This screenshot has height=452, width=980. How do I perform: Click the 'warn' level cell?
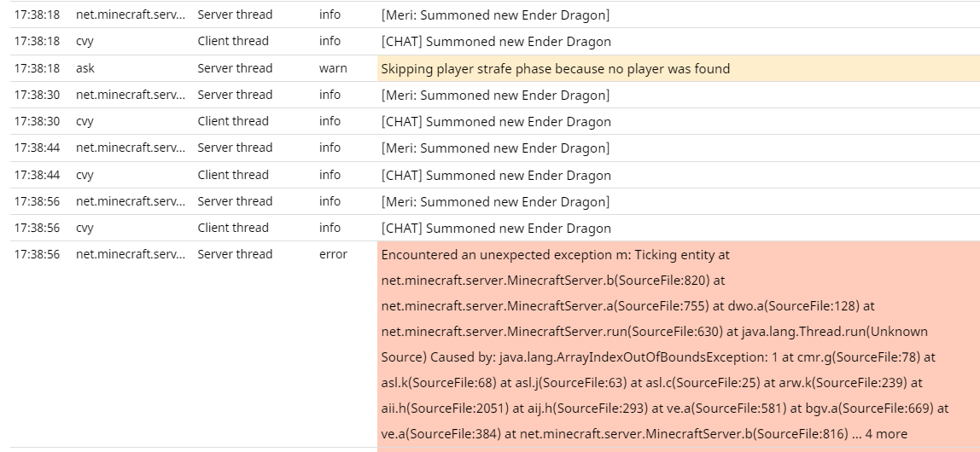pos(333,68)
